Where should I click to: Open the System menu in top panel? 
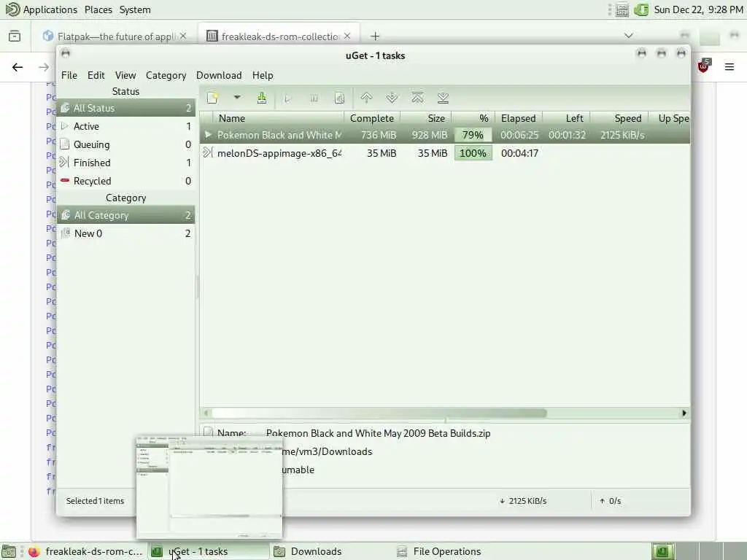pos(135,9)
